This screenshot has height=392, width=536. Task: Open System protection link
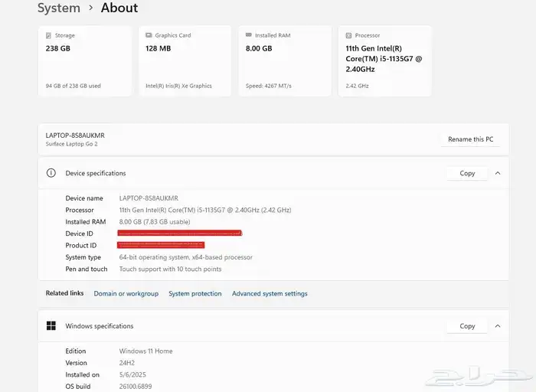[x=195, y=294]
